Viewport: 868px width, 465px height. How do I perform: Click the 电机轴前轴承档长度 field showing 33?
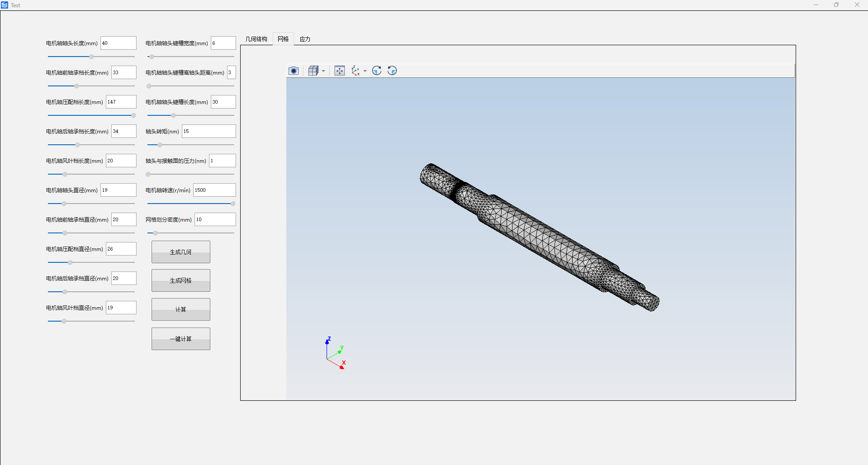pyautogui.click(x=124, y=72)
